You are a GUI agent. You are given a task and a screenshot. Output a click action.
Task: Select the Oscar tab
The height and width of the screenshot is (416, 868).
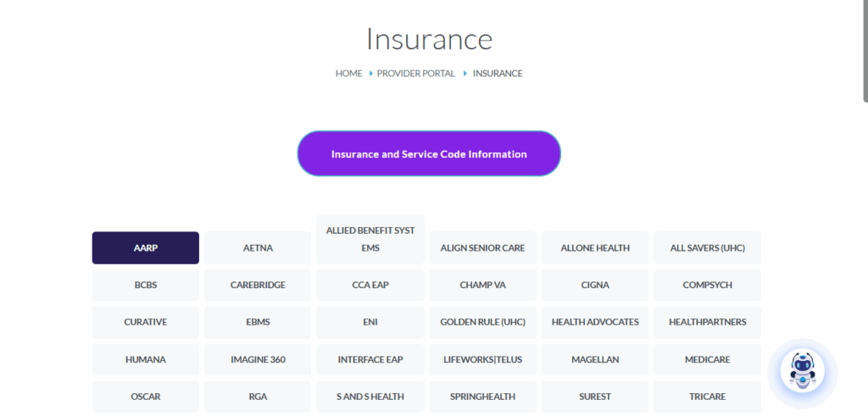(x=146, y=397)
